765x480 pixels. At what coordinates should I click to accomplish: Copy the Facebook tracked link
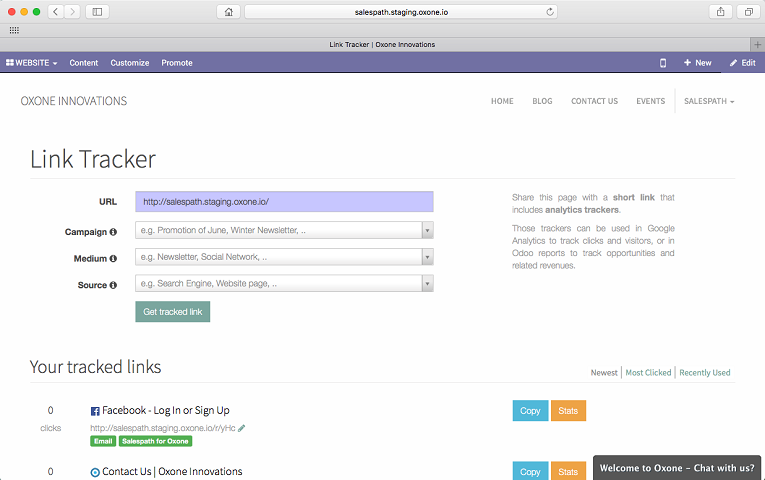pyautogui.click(x=530, y=411)
